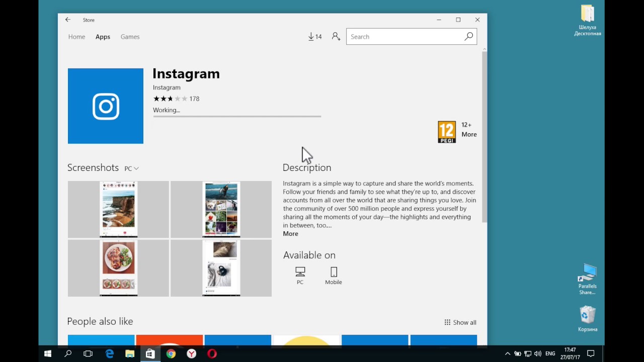This screenshot has width=644, height=362.
Task: Open the Parallels Shared Folders desktop icon
Action: (588, 280)
